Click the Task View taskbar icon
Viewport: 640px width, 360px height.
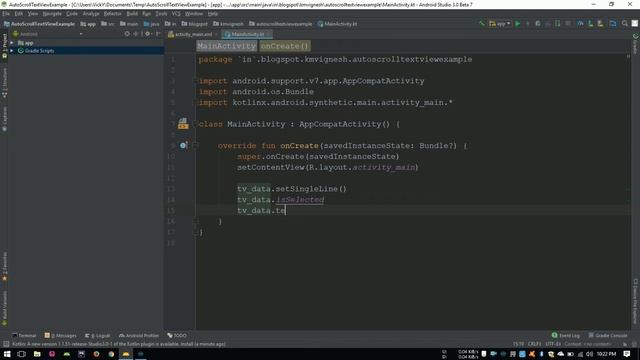(x=22, y=354)
